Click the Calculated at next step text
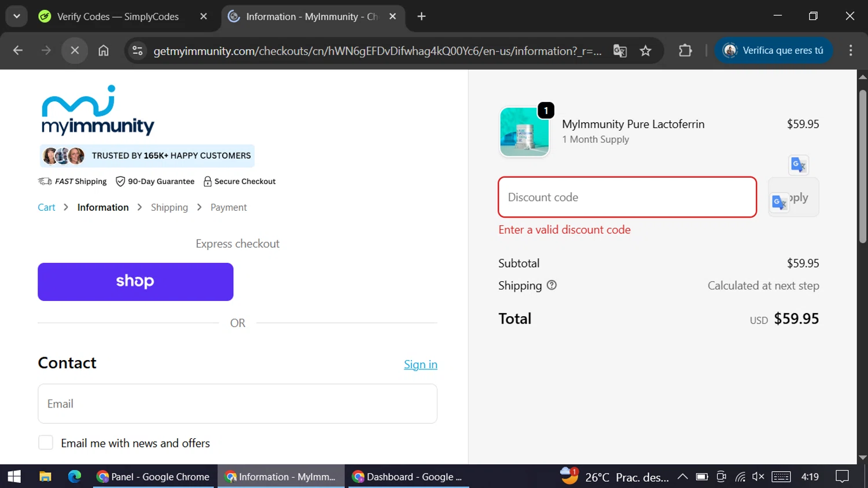Screen dimensions: 868x488 [x=763, y=285]
